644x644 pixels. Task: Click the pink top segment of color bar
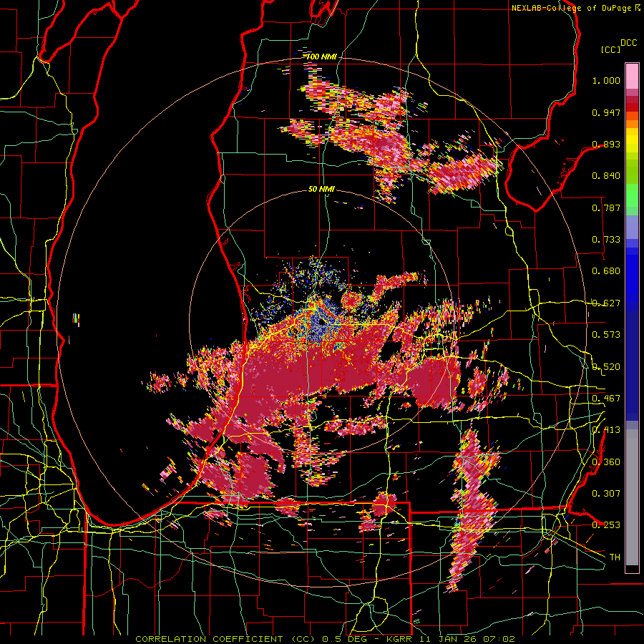632,76
